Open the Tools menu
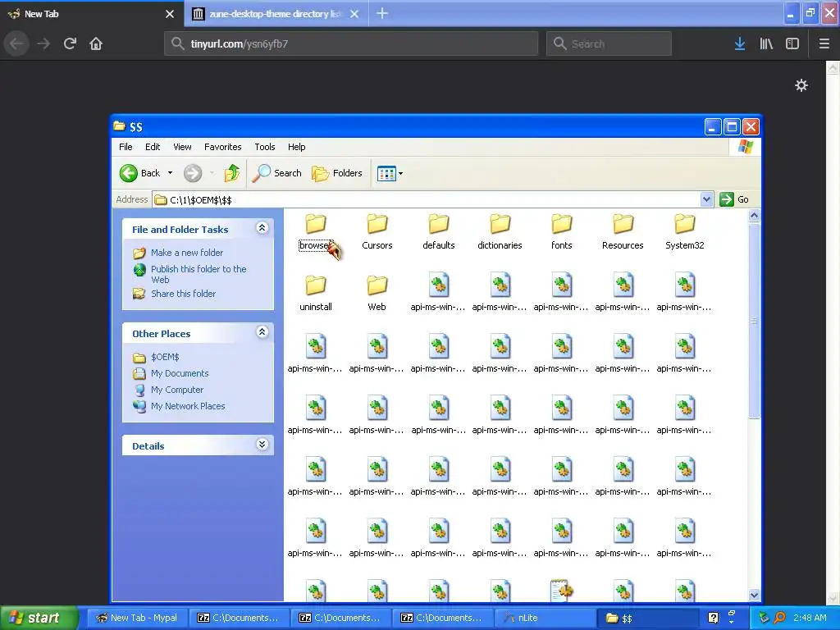 click(265, 147)
